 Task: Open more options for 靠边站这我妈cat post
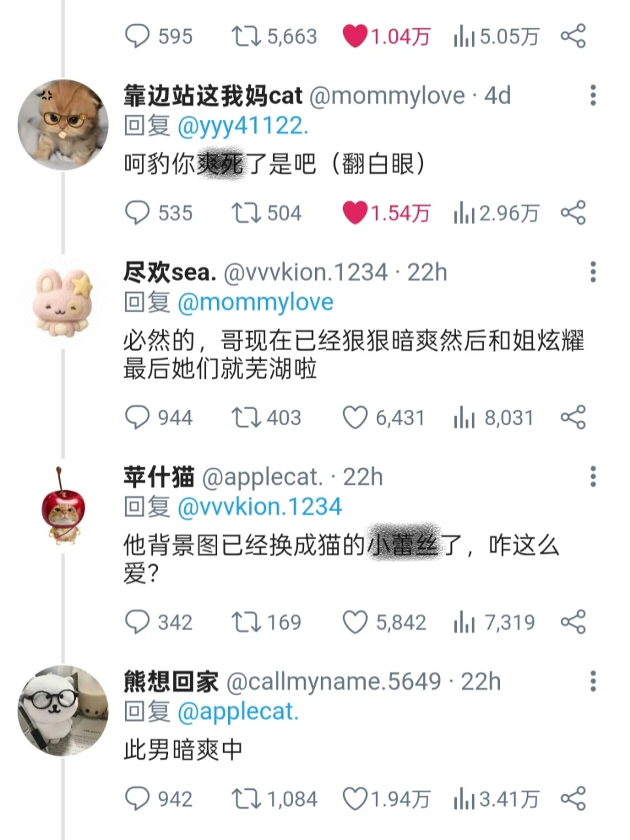point(593,95)
